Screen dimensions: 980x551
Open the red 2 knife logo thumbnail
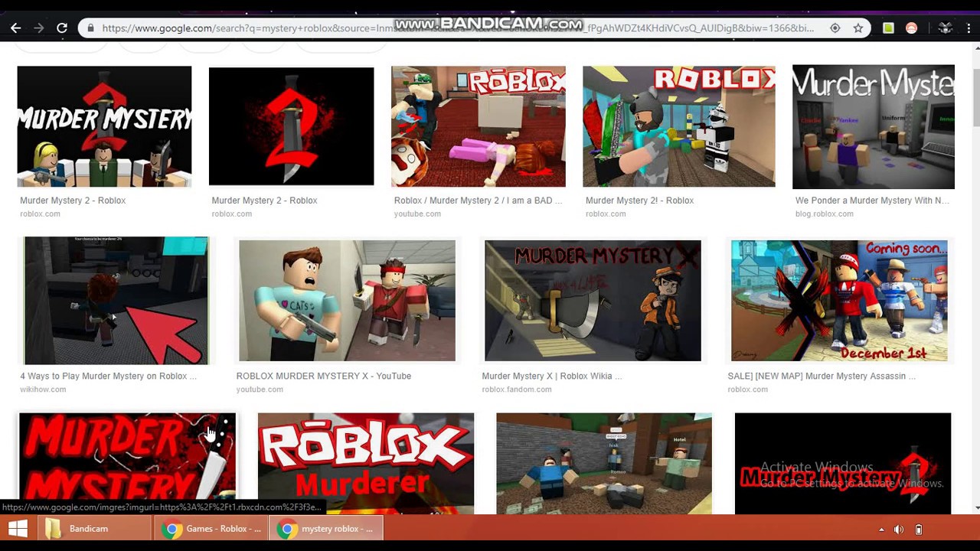(x=291, y=126)
